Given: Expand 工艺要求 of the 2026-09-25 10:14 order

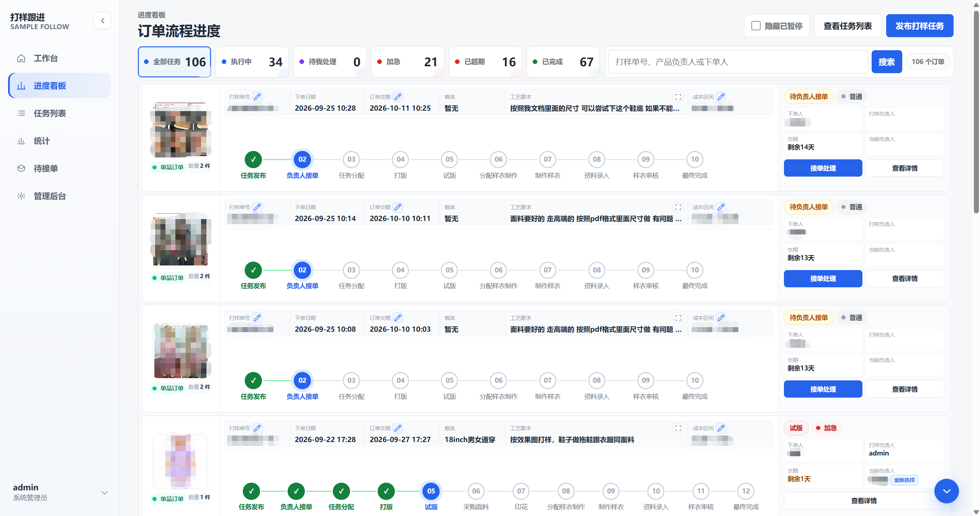Looking at the screenshot, I should [x=678, y=207].
